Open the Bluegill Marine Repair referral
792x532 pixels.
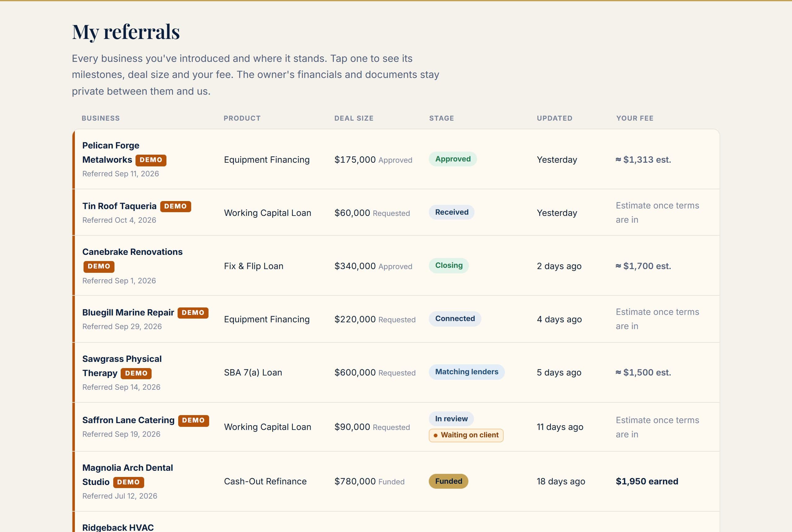[396, 319]
